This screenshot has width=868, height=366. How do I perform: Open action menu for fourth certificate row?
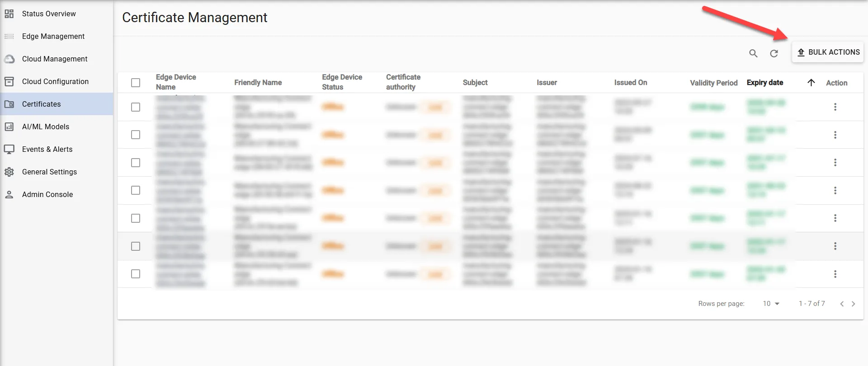tap(835, 190)
